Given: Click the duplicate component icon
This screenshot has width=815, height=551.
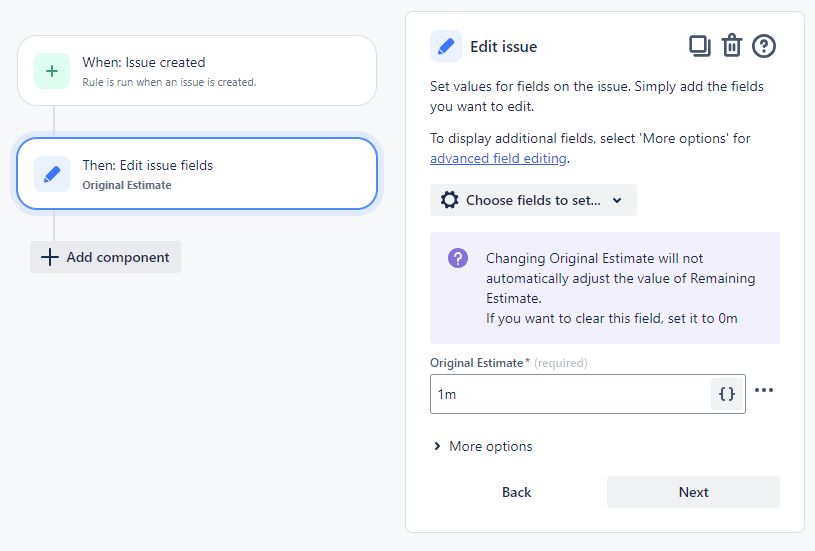Looking at the screenshot, I should point(699,46).
